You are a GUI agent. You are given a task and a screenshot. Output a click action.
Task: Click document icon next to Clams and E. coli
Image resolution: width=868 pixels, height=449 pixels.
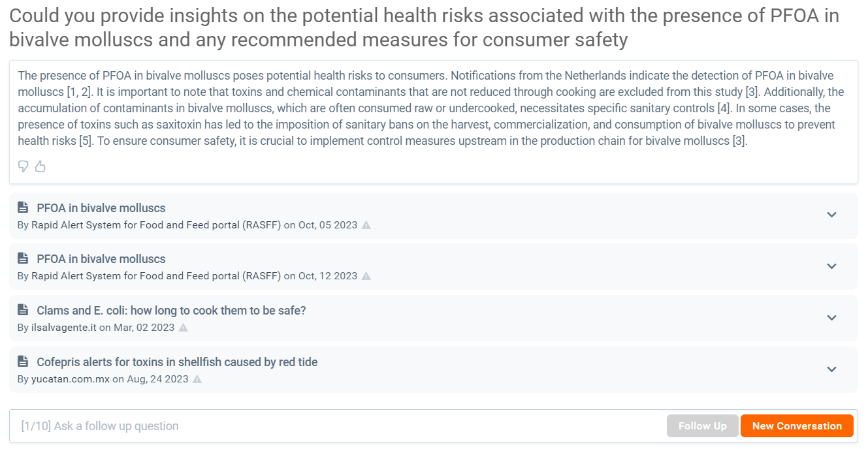tap(23, 310)
